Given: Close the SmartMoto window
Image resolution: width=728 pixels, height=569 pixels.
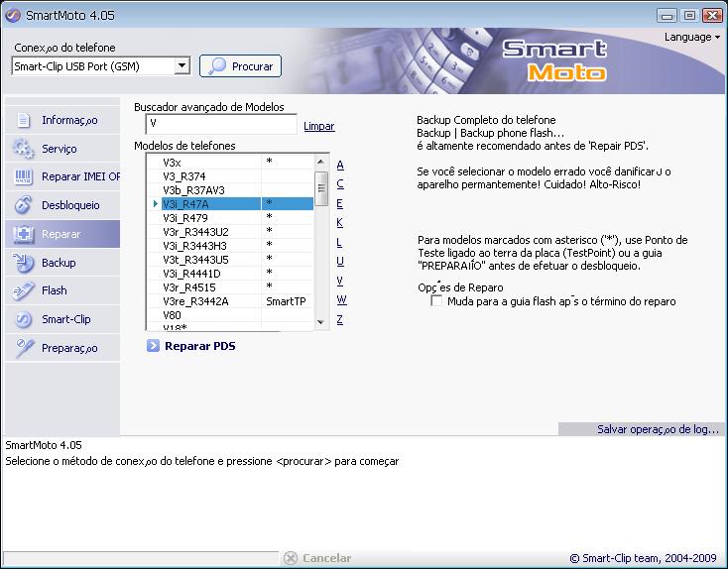Looking at the screenshot, I should click(712, 15).
